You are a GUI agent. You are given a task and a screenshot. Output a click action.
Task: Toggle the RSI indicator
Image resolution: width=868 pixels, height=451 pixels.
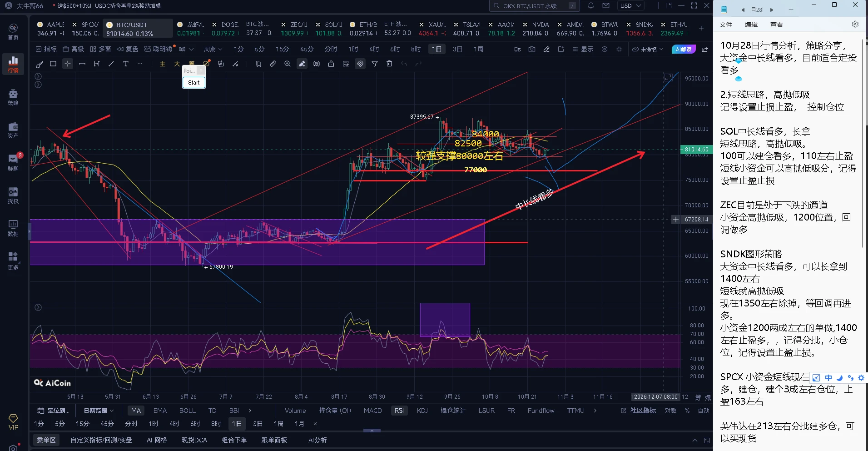click(399, 411)
